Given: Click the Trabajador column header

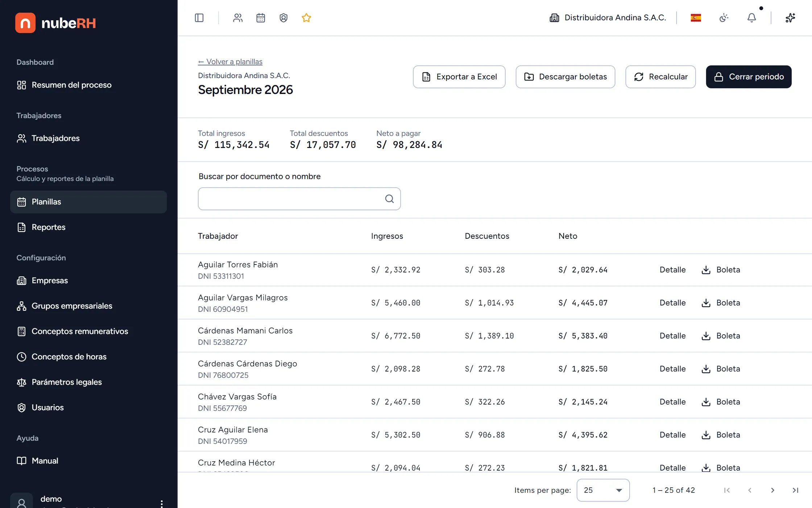Looking at the screenshot, I should pyautogui.click(x=218, y=236).
